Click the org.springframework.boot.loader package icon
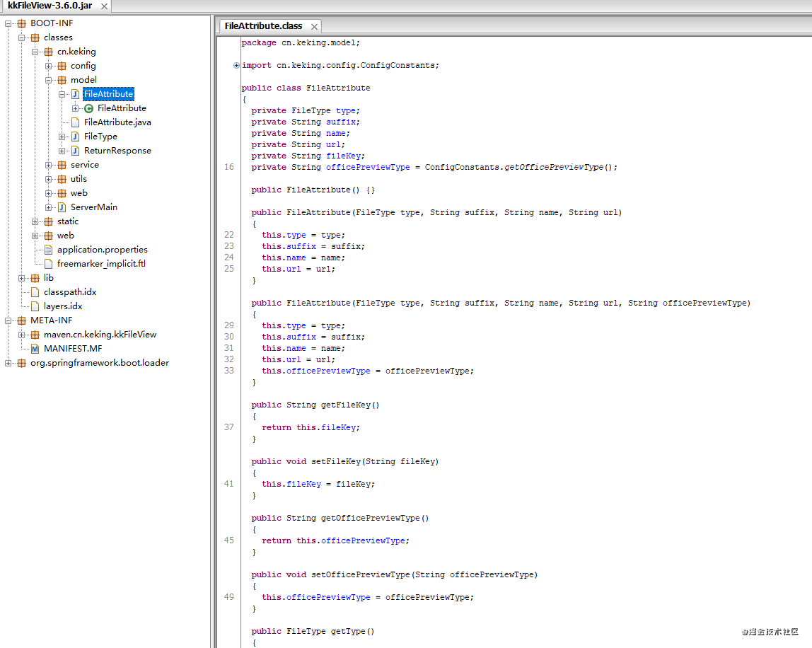The height and width of the screenshot is (648, 812). (22, 363)
